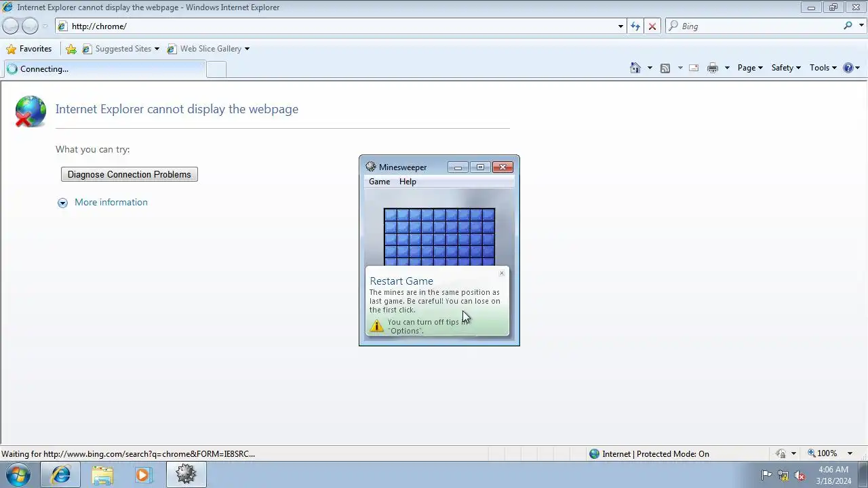Screen dimensions: 868x488
Task: Expand the Home button dropdown arrow
Action: (650, 68)
